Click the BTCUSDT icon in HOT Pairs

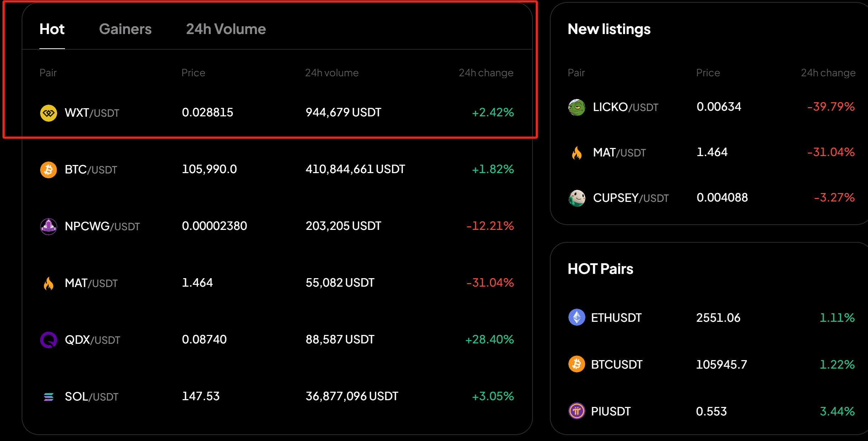coord(577,364)
